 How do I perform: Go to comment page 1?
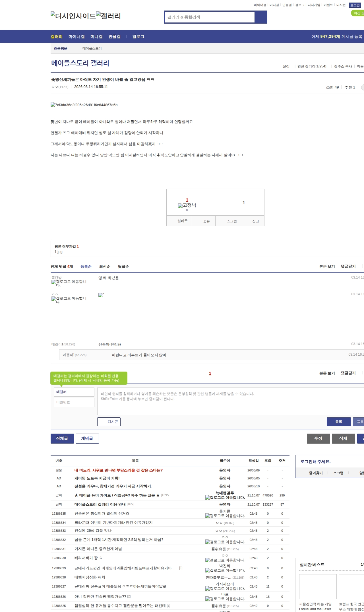[x=210, y=373]
